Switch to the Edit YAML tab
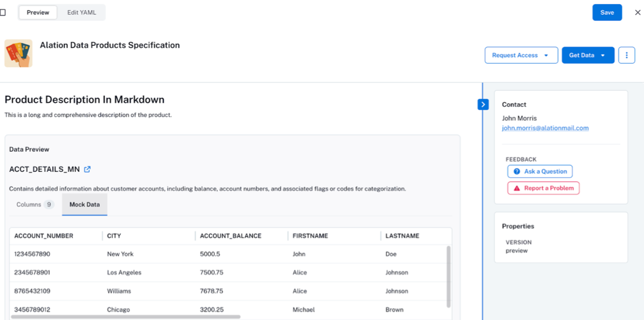Image resolution: width=644 pixels, height=320 pixels. [x=82, y=13]
